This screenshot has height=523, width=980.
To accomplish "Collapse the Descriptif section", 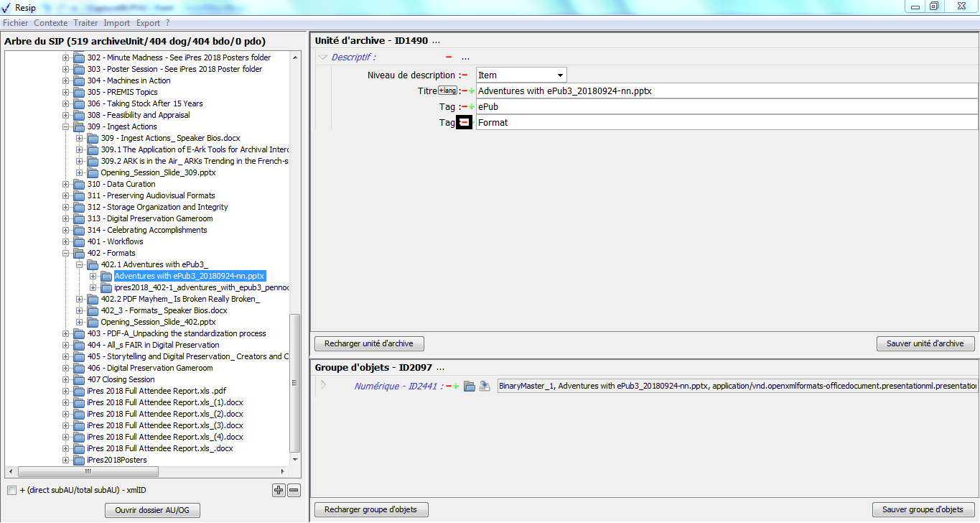I will [323, 57].
